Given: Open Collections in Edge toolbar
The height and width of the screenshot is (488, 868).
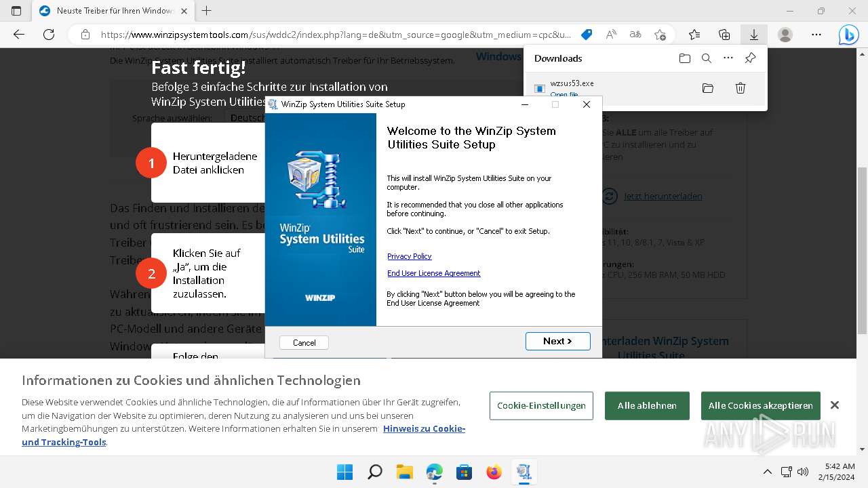Looking at the screenshot, I should [724, 35].
